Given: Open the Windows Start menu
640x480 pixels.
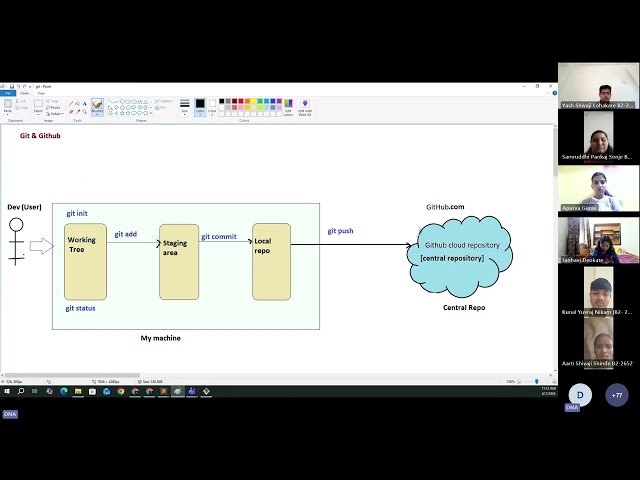Looking at the screenshot, I should tap(7, 391).
